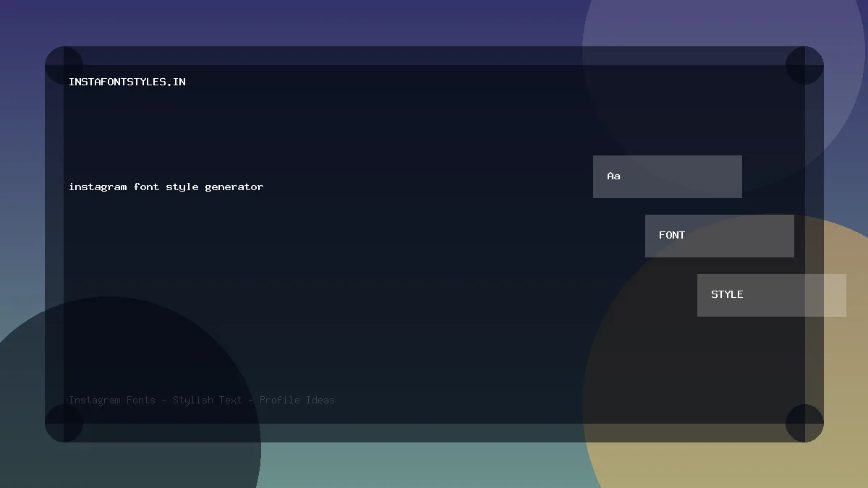Click the INSTAFONTSTYLES.IN site title
The image size is (868, 488).
(127, 82)
